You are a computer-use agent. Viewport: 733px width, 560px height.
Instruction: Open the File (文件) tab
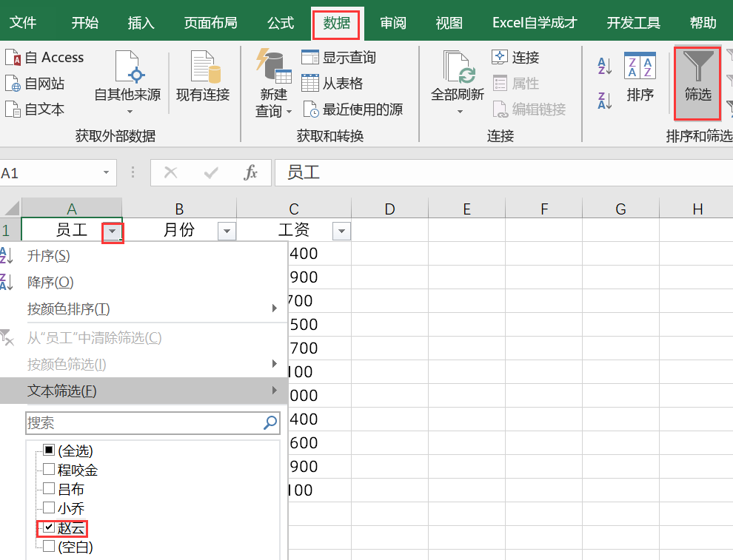click(22, 22)
